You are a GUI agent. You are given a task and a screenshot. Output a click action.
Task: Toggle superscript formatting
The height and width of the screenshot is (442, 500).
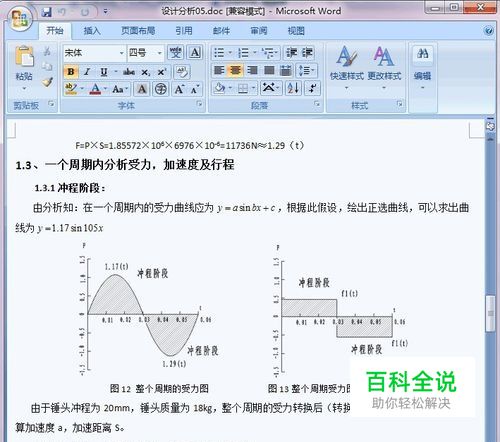click(162, 72)
